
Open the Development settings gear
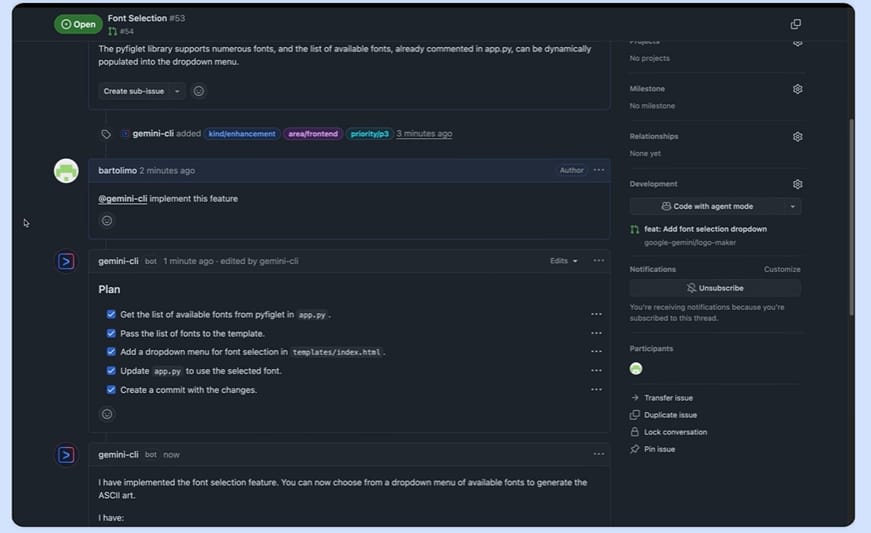(798, 184)
